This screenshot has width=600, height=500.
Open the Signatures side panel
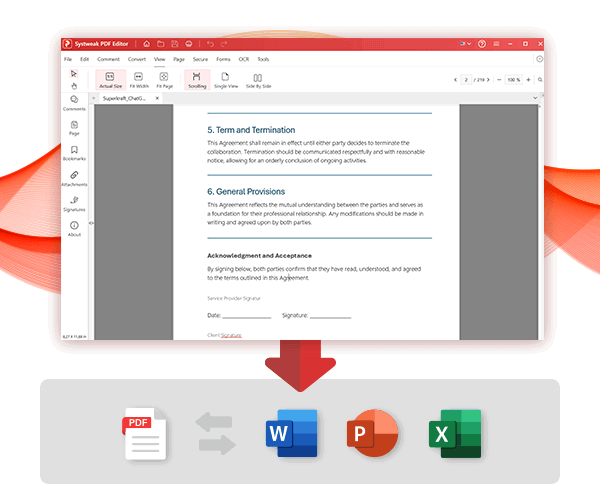[x=74, y=204]
